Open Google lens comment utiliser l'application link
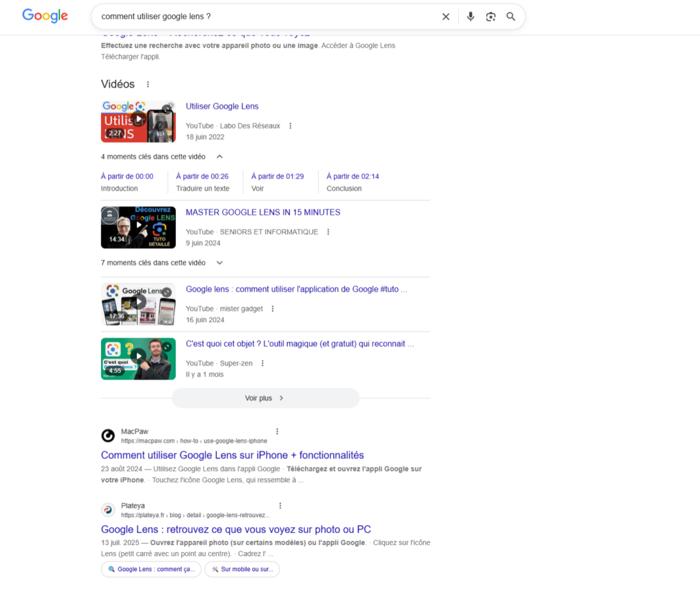The image size is (700, 593). (297, 289)
